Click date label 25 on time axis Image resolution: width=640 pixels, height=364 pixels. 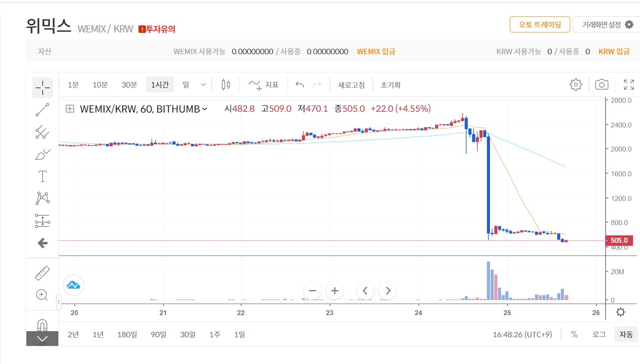click(507, 313)
